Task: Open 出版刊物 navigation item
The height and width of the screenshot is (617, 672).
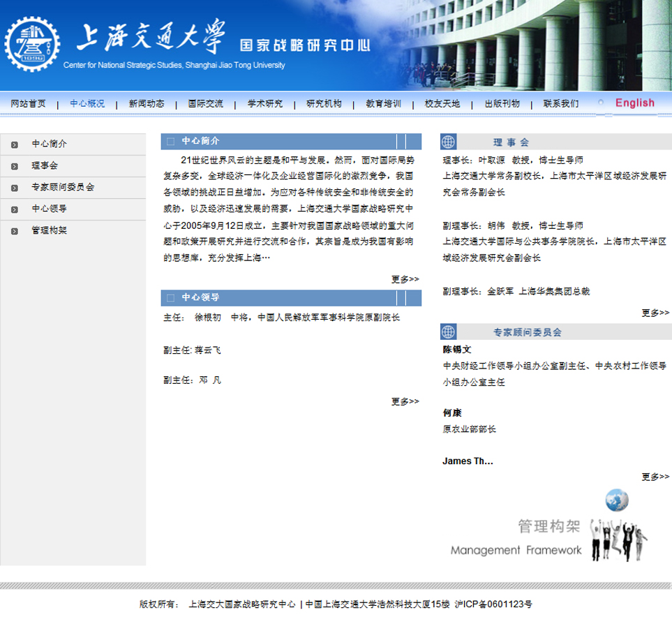Action: click(502, 104)
